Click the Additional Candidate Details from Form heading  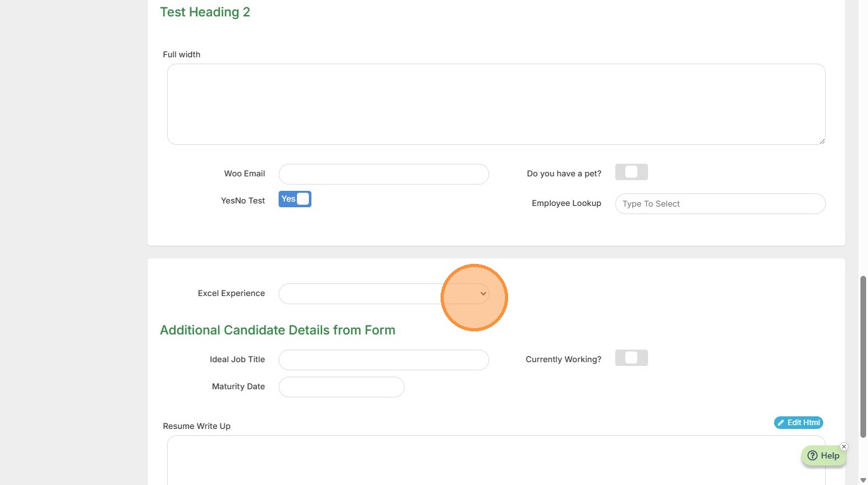[x=277, y=330]
